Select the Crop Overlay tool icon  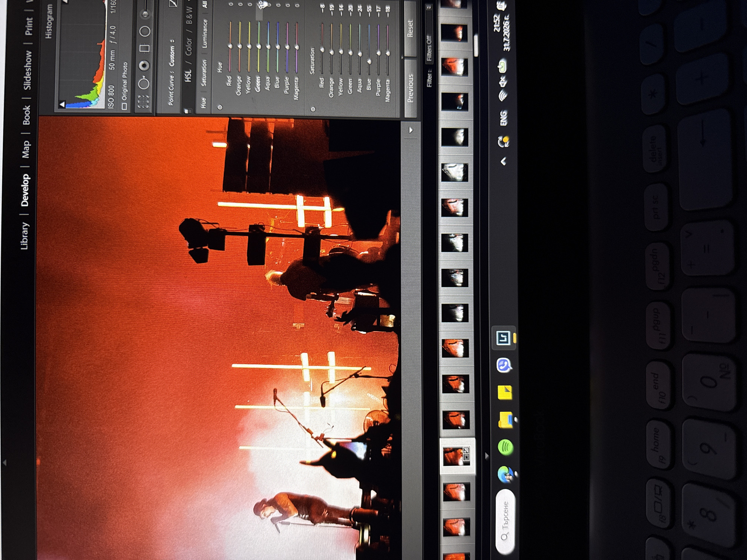[144, 101]
